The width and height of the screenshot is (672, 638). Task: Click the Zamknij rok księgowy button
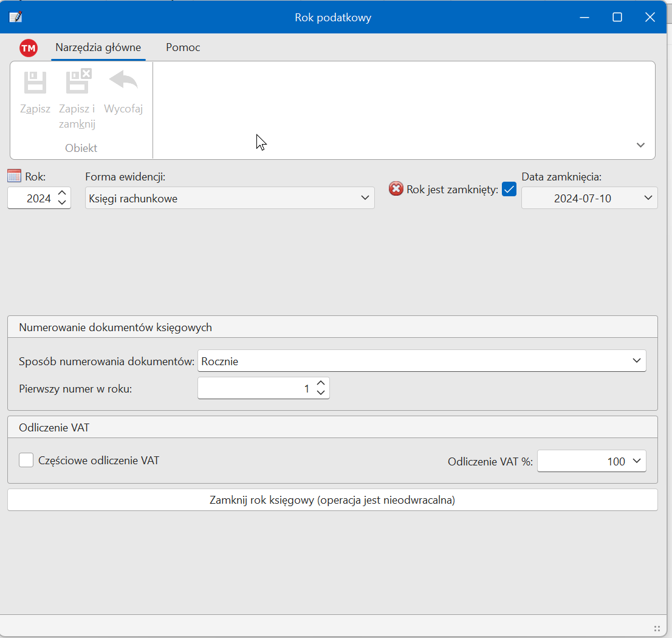click(x=332, y=500)
